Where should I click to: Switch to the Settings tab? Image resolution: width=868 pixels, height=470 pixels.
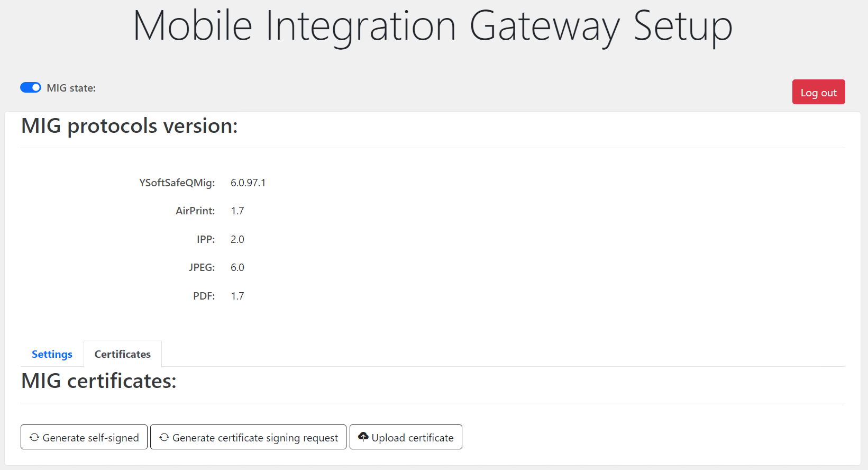52,354
